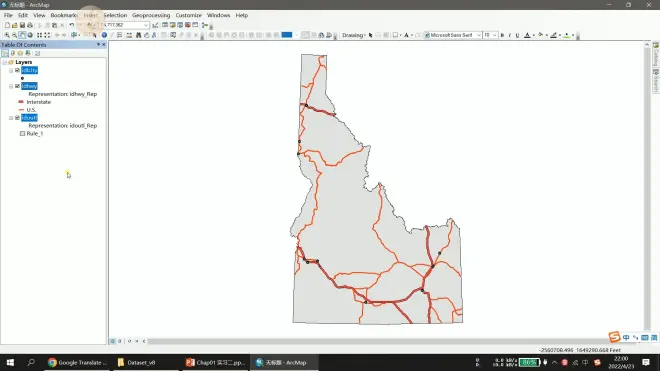This screenshot has height=371, width=660.
Task: Open the Catalog side tab
Action: click(656, 54)
